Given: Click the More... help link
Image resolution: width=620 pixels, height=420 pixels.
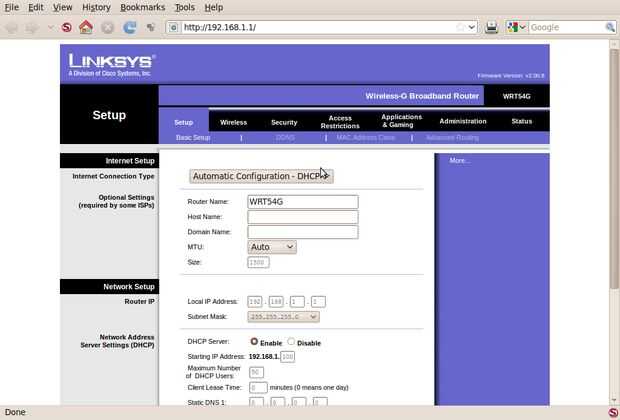Looking at the screenshot, I should coord(459,160).
